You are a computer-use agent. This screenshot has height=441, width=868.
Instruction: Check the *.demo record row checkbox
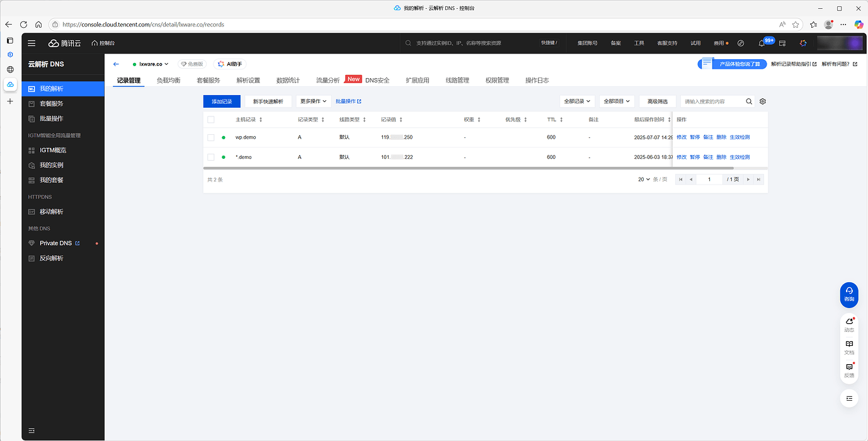(210, 156)
